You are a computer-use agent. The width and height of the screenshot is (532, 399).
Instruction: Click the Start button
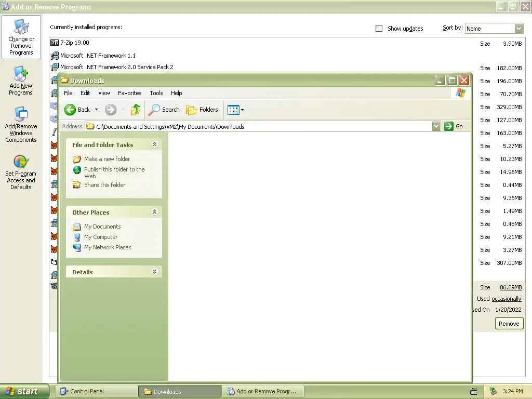point(24,391)
